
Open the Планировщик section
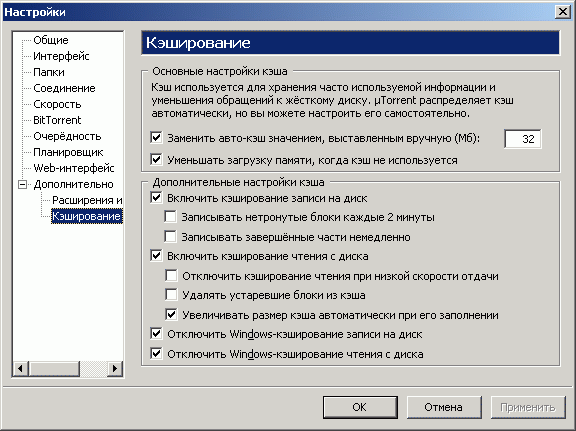[68, 152]
